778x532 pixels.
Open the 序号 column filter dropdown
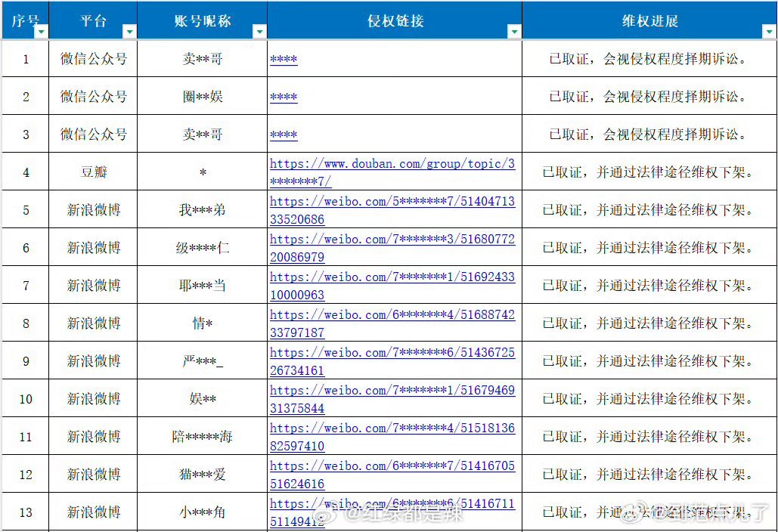click(41, 32)
